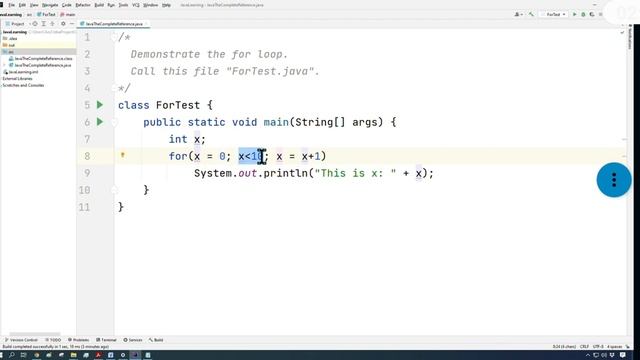Open the Problems tool window
Image resolution: width=640 pixels, height=360 pixels.
click(78, 340)
